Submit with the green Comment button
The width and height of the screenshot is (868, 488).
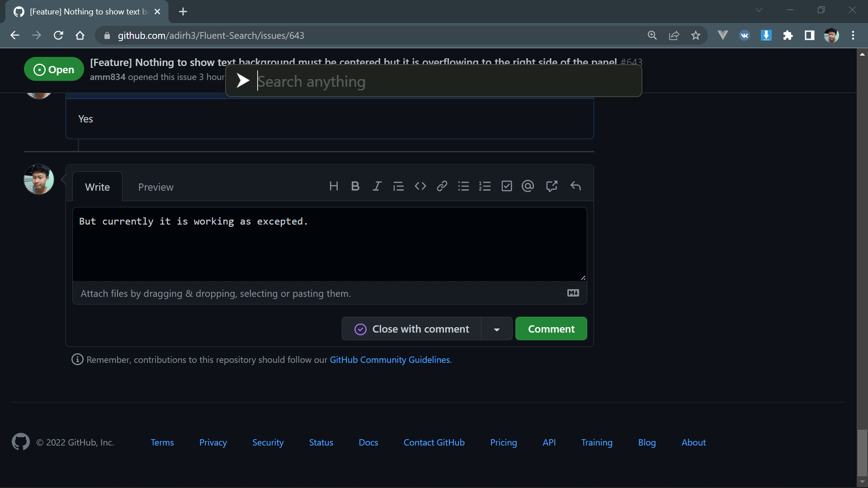551,329
